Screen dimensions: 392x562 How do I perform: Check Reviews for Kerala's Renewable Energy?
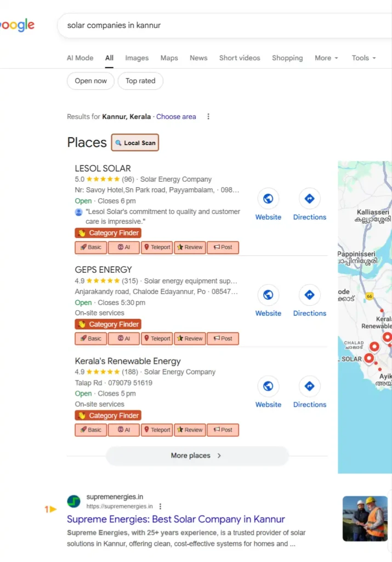190,430
